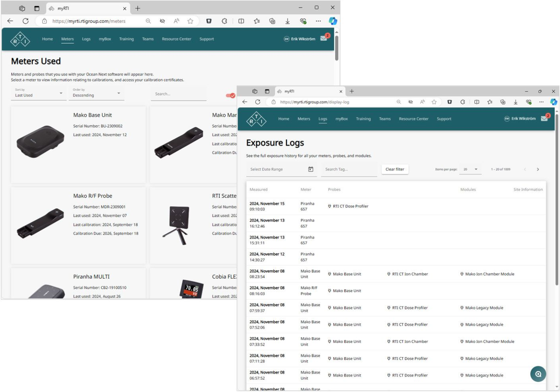Image resolution: width=560 pixels, height=392 pixels.
Task: Navigate to the Training menu item
Action: point(363,119)
